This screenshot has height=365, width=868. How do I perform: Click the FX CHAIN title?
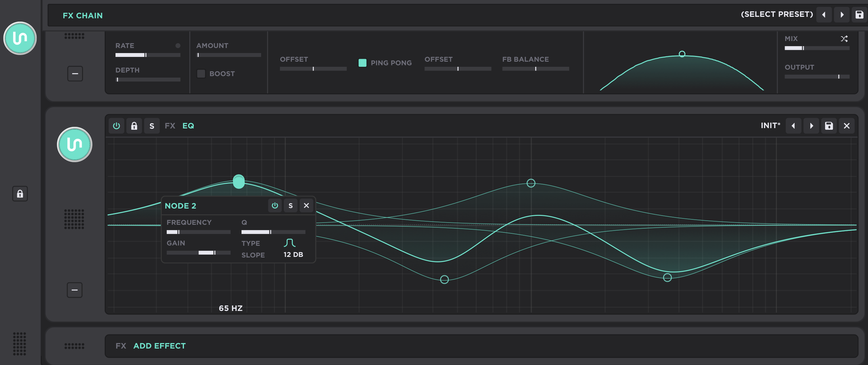point(83,16)
